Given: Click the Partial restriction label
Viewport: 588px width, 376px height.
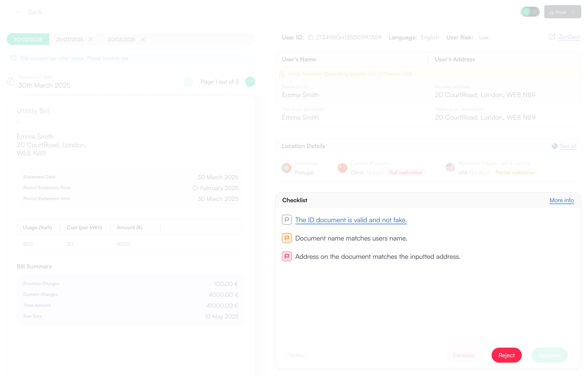Looking at the screenshot, I should tap(515, 172).
